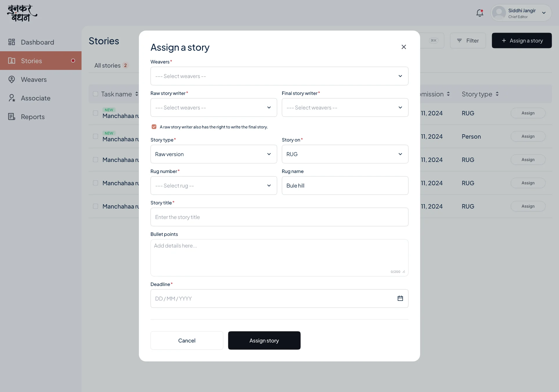559x392 pixels.
Task: Toggle the select-all checkbox in Task name header
Action: (95, 94)
